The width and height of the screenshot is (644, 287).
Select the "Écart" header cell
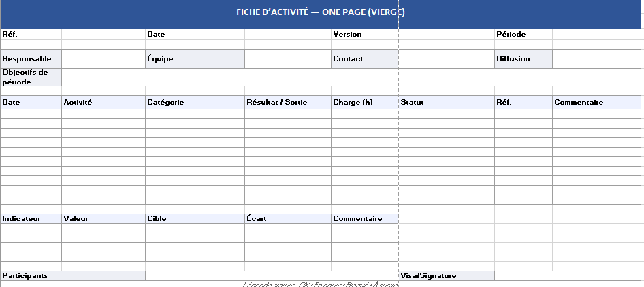click(287, 219)
